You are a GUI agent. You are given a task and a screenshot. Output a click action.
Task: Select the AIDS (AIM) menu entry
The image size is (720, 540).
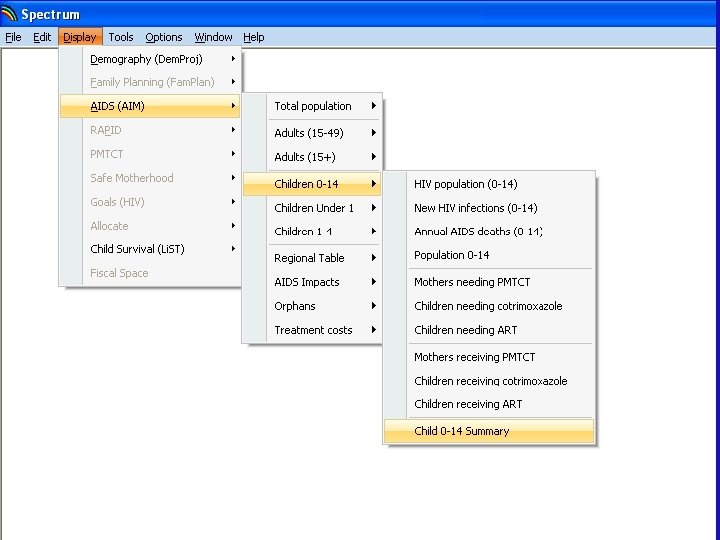tap(150, 106)
